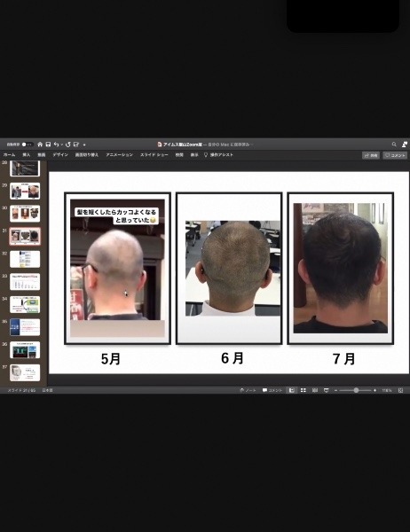Viewport: 410px width, 532px height.
Task: Click the zoom percentage value
Action: click(x=387, y=390)
